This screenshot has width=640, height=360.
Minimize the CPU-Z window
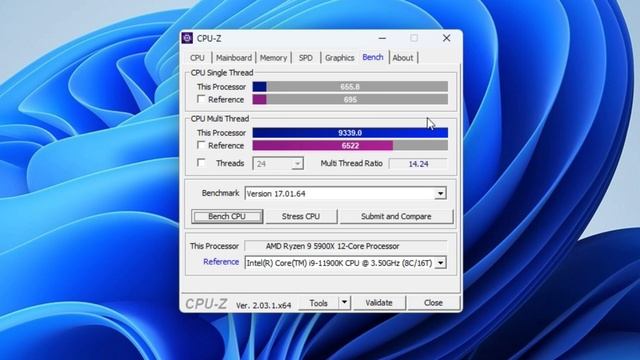pyautogui.click(x=382, y=38)
